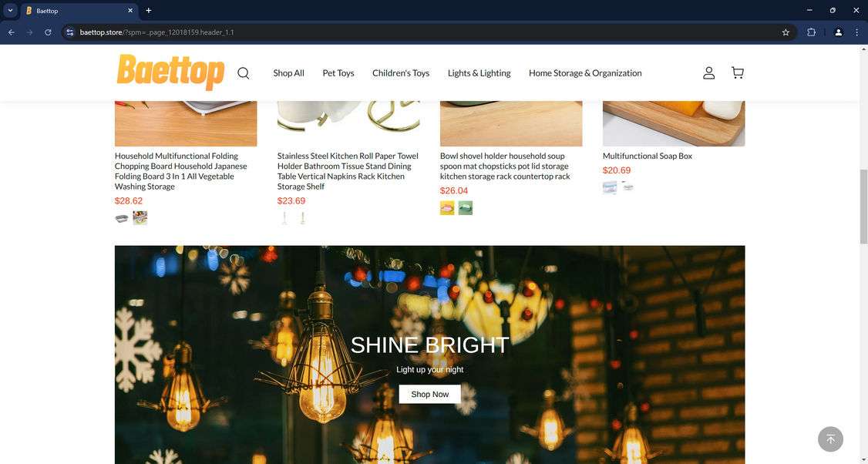Open the Lights & Lighting menu
The height and width of the screenshot is (464, 868).
point(479,73)
